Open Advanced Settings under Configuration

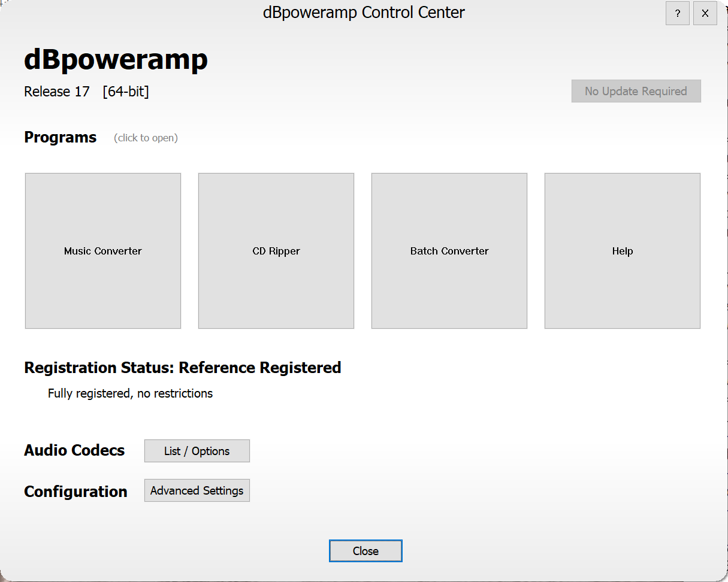pos(197,490)
